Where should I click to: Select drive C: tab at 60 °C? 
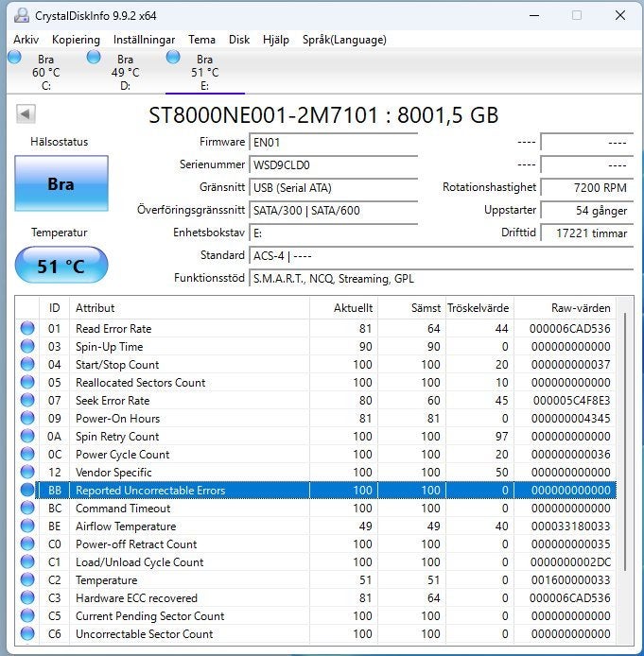coord(45,72)
